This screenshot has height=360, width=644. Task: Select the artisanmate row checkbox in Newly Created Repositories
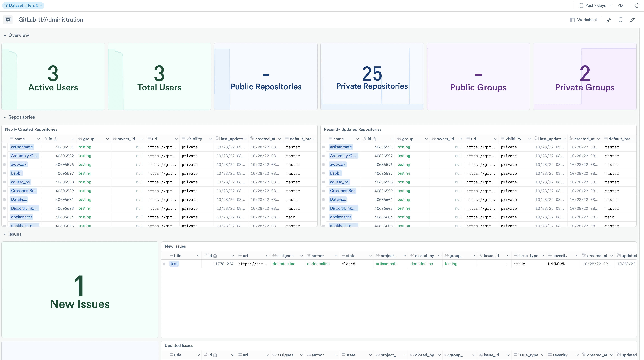point(4,147)
